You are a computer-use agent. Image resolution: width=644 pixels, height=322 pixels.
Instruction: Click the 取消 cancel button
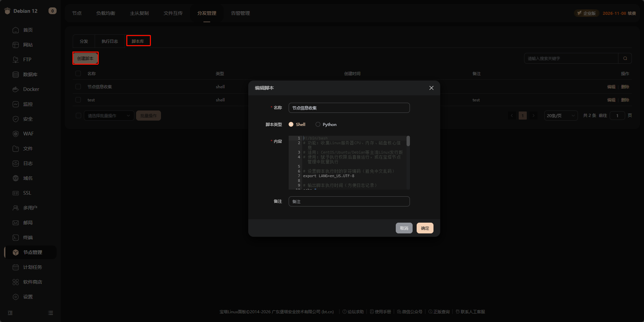pyautogui.click(x=404, y=228)
